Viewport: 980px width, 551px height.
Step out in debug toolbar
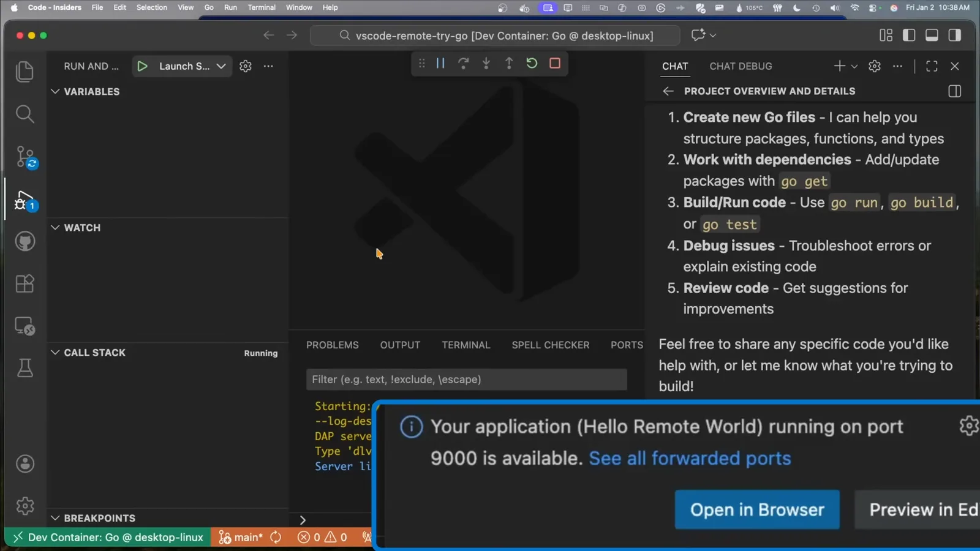tap(508, 63)
